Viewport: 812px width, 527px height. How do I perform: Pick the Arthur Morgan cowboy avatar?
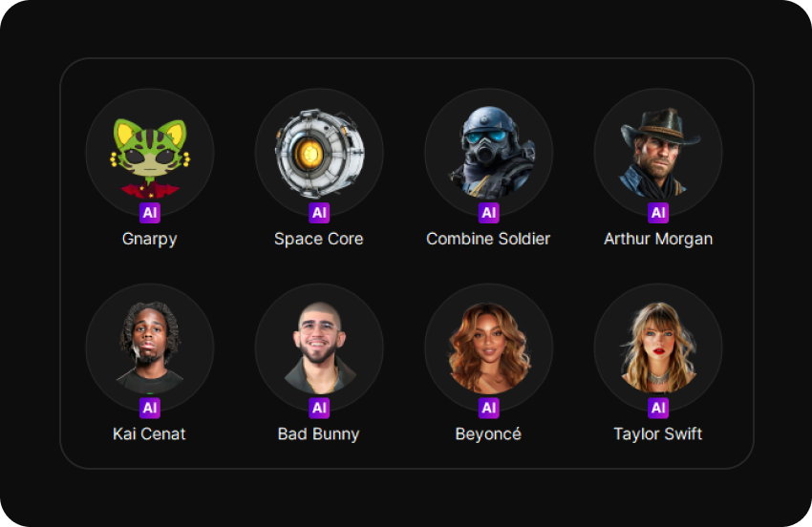coord(658,153)
